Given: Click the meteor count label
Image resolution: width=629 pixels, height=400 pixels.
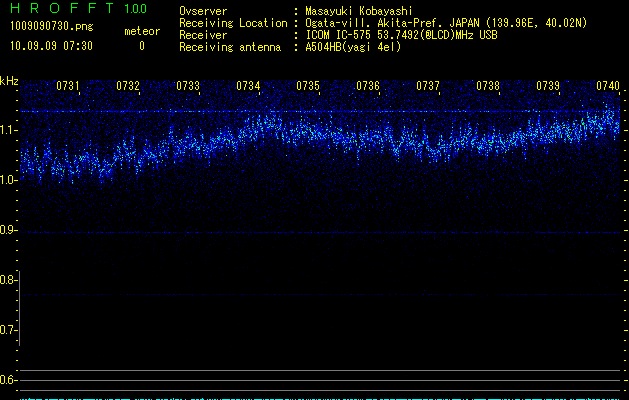Looking at the screenshot, I should tap(141, 31).
